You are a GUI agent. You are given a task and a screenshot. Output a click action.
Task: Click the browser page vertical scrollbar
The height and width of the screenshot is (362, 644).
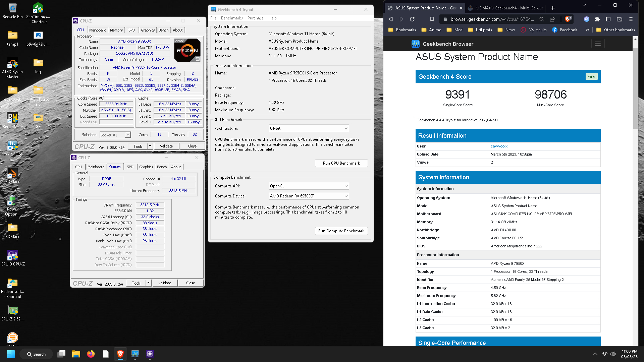coord(635,88)
